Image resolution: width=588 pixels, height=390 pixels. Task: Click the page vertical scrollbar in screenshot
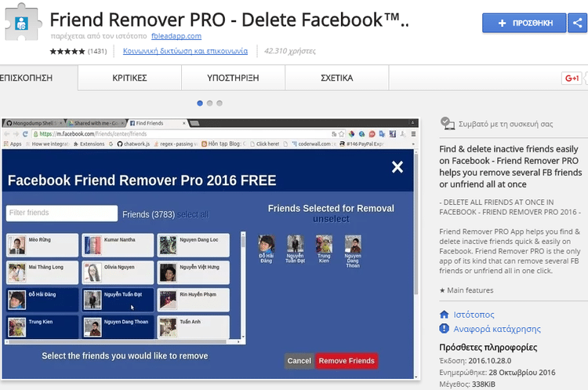(416, 264)
